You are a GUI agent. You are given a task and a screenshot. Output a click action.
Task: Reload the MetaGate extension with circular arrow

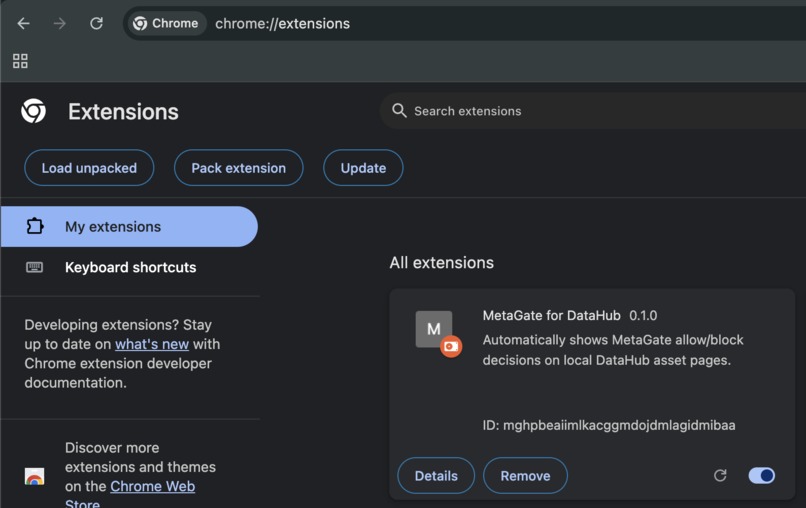pos(720,476)
